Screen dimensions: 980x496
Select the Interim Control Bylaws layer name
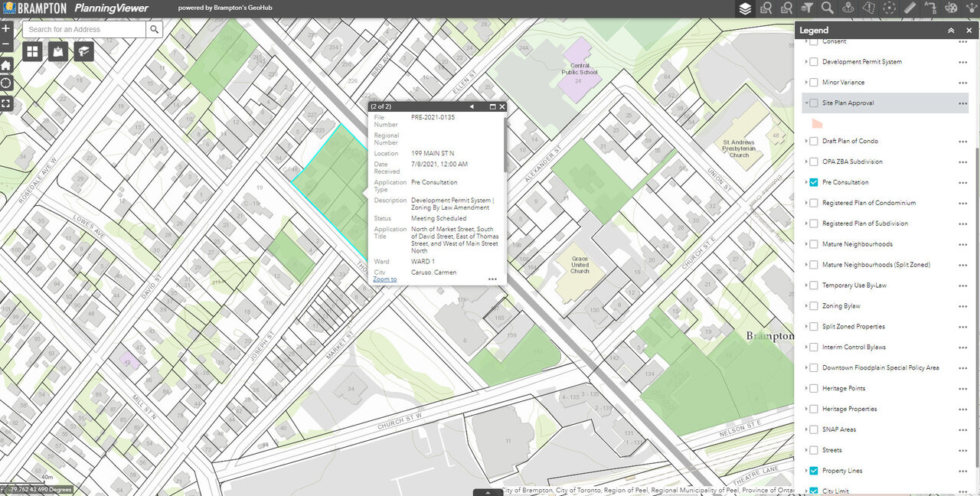point(854,348)
